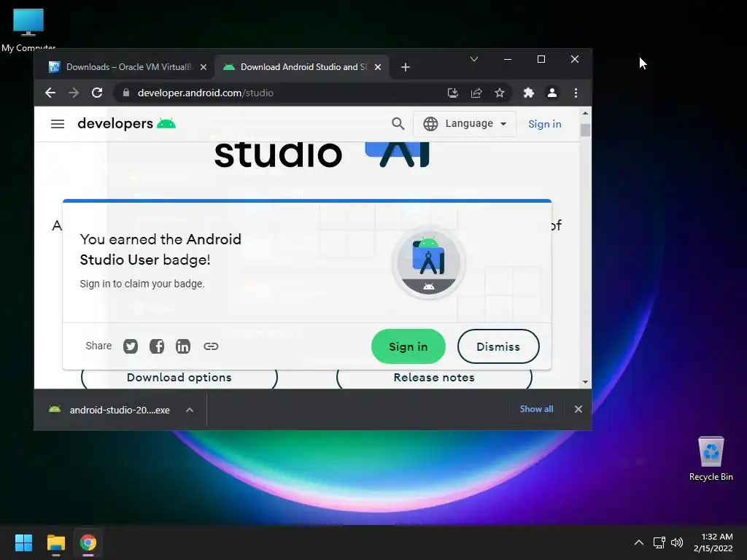Click the search magnifier on developers site
Viewport: 747px width, 560px height.
(398, 124)
